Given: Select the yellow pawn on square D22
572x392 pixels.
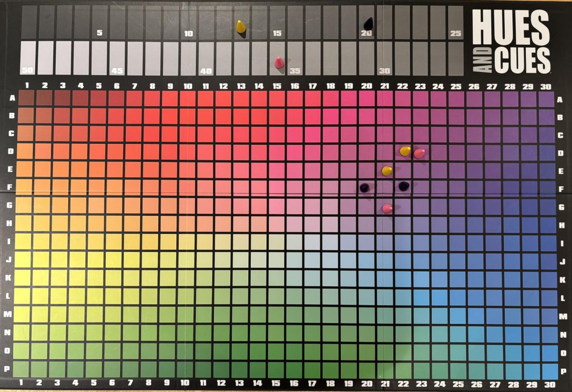Looking at the screenshot, I should (405, 151).
